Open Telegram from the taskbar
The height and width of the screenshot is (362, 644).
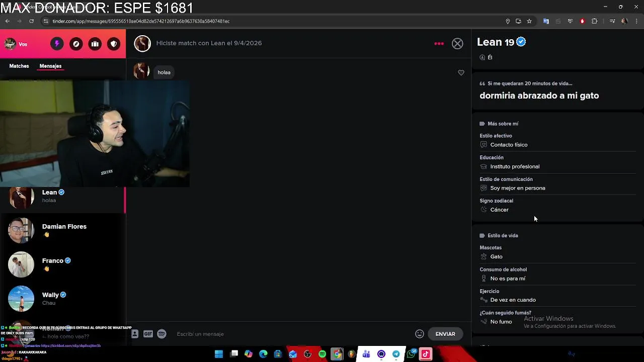pos(396,354)
